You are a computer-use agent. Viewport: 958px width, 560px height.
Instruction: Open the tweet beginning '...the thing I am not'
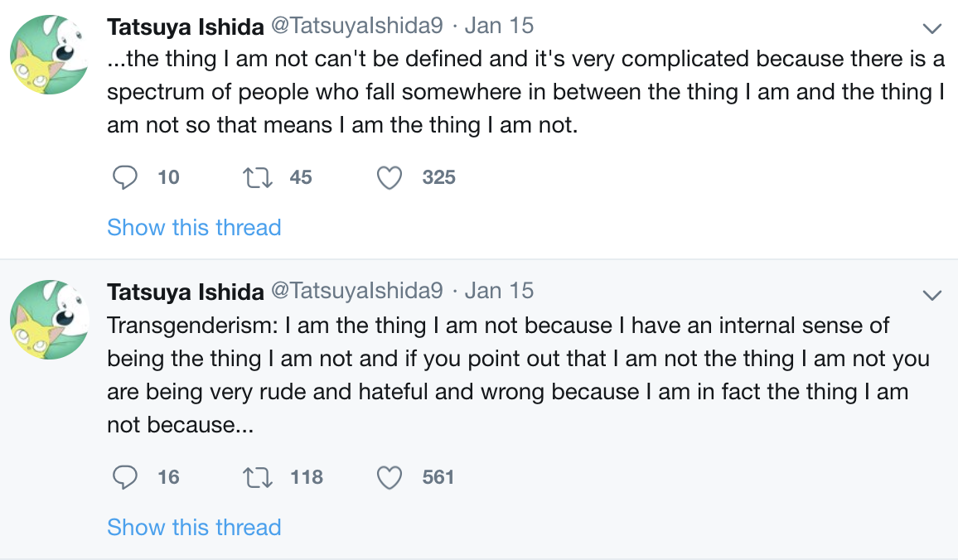526,92
